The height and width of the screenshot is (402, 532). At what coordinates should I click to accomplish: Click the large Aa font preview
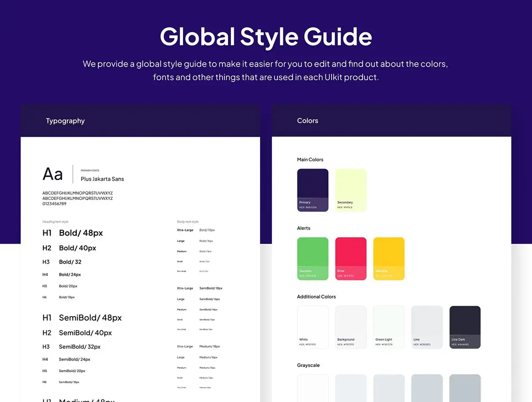pos(53,174)
